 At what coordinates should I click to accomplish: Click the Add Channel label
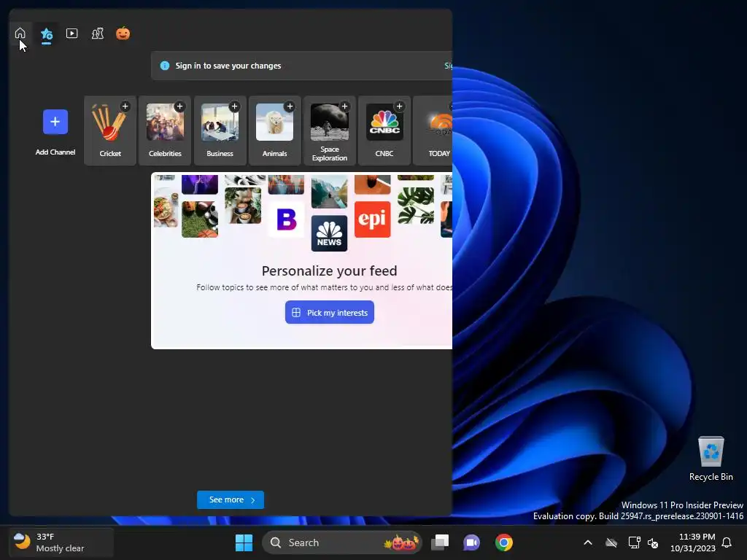tap(55, 152)
